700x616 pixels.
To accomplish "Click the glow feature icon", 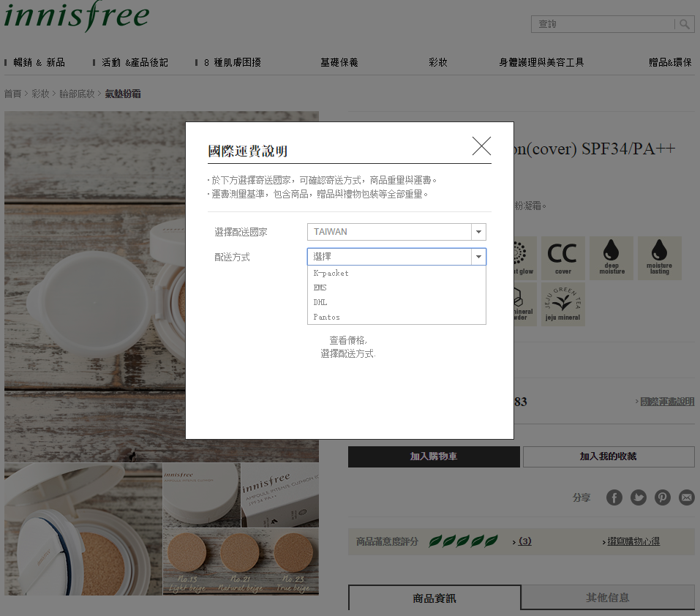I will tap(525, 258).
